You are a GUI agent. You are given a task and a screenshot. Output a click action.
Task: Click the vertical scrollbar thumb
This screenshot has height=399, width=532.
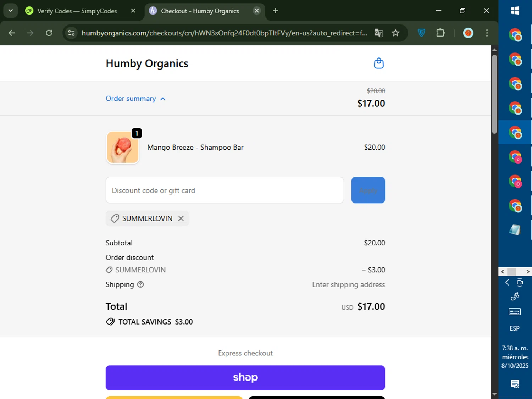pos(494,94)
